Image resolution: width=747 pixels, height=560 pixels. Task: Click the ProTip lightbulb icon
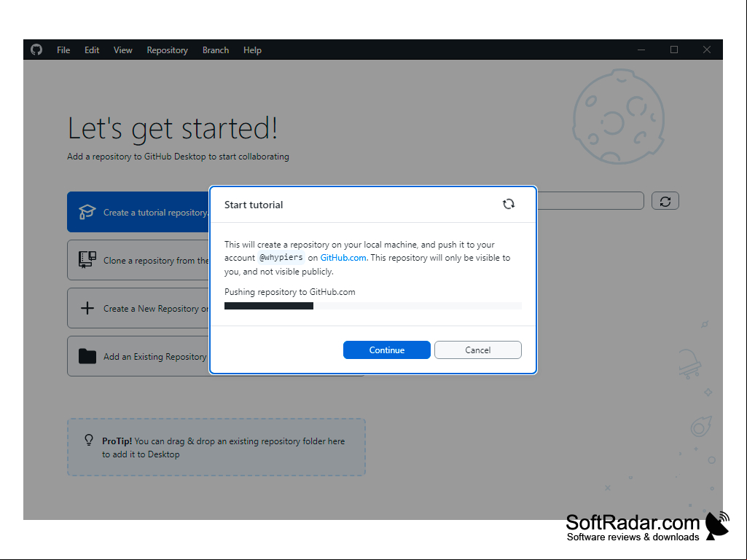(89, 440)
